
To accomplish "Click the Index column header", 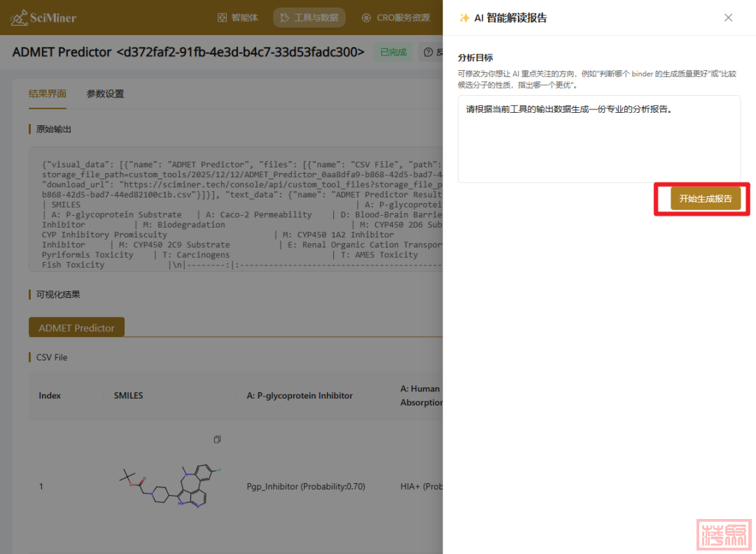I will [x=50, y=396].
